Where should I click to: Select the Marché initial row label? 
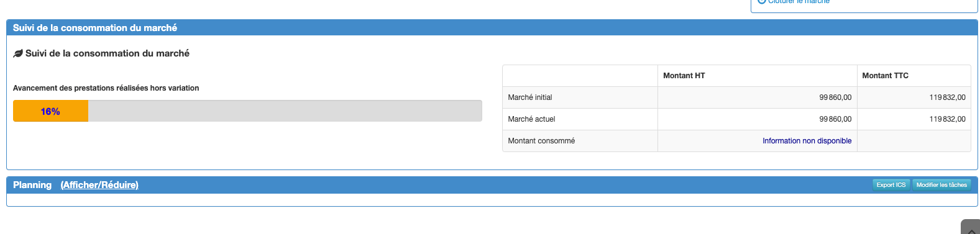(x=530, y=97)
